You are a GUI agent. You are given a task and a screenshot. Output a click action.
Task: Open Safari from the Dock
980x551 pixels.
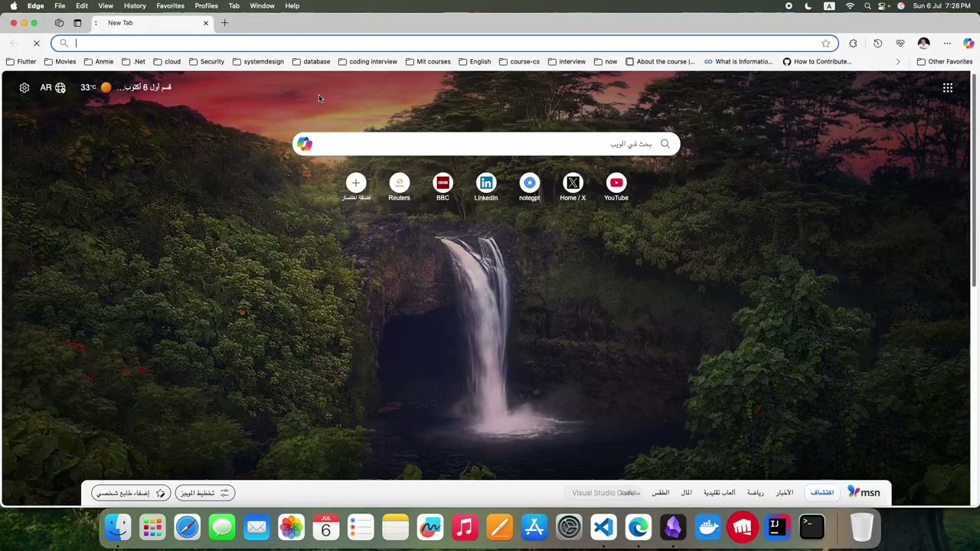coord(187,527)
